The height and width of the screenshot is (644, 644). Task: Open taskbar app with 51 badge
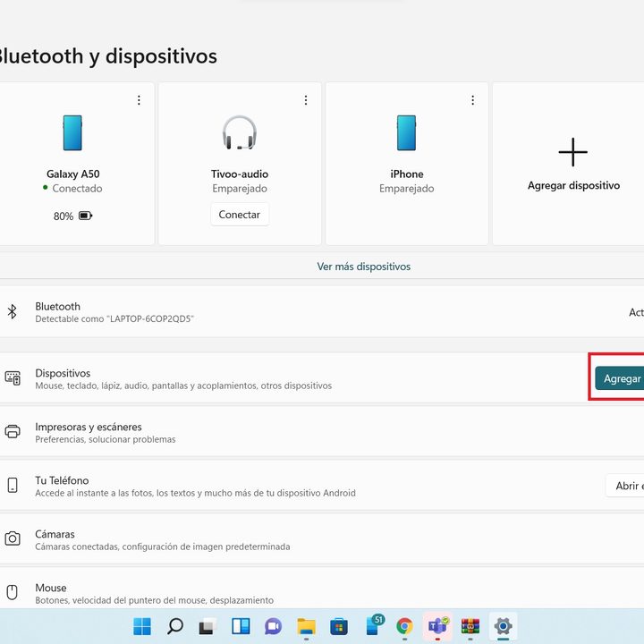pos(373,625)
